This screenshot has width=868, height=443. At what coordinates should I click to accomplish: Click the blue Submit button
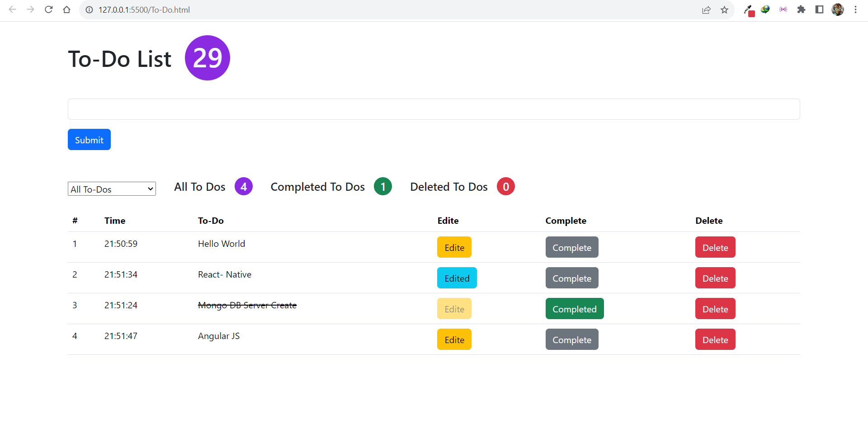[89, 139]
